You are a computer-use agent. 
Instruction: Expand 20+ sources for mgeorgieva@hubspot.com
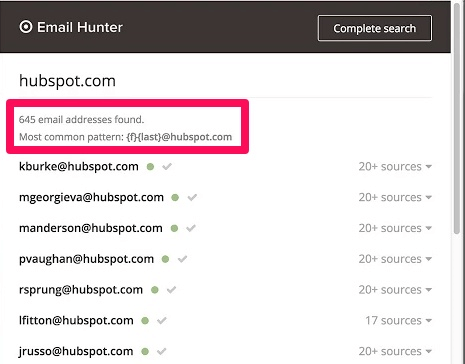pyautogui.click(x=395, y=197)
